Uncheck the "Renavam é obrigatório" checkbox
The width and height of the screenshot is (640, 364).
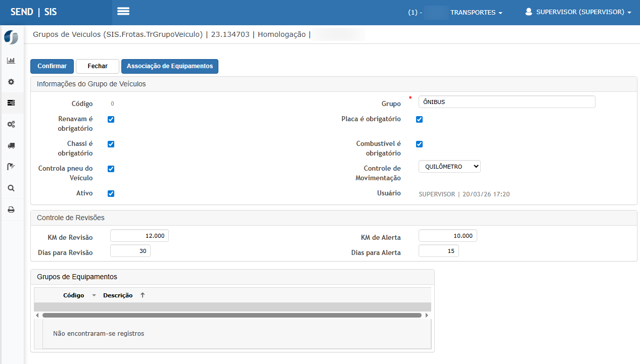coord(111,120)
